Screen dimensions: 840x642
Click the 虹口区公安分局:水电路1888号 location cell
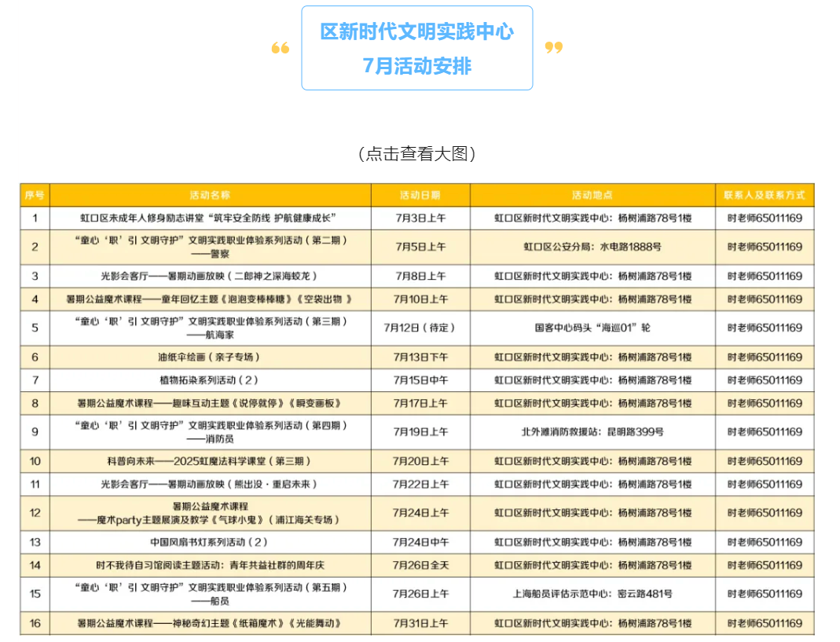(592, 247)
